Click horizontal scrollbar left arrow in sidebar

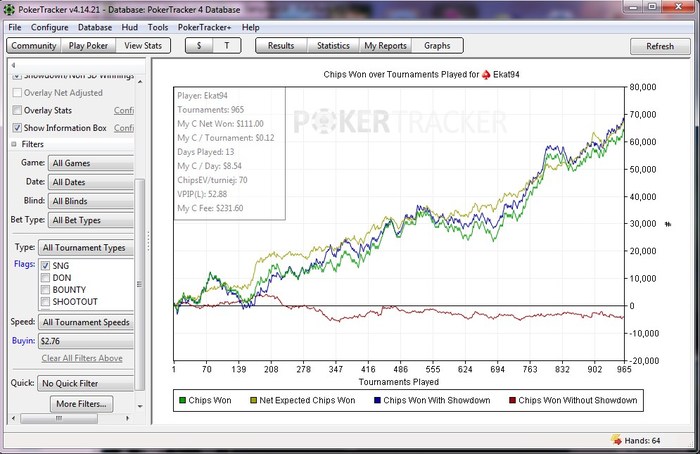click(x=13, y=418)
